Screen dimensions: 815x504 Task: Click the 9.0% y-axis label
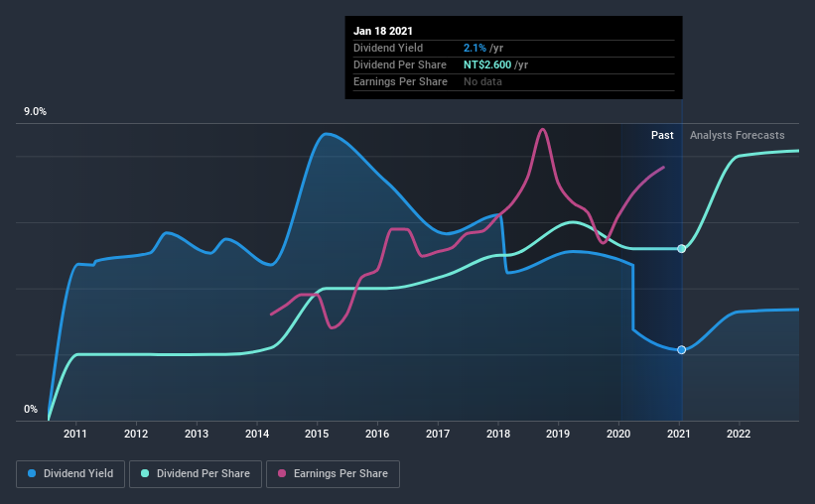(36, 112)
